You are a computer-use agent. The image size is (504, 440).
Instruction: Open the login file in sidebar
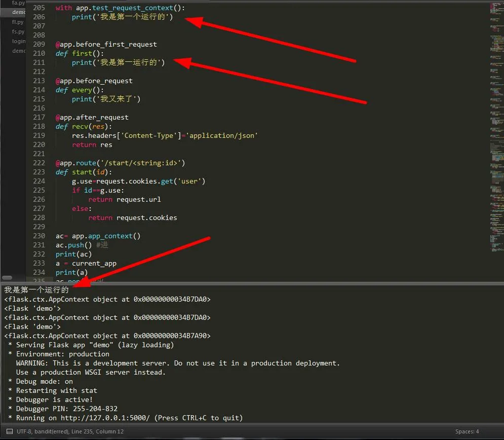point(19,41)
